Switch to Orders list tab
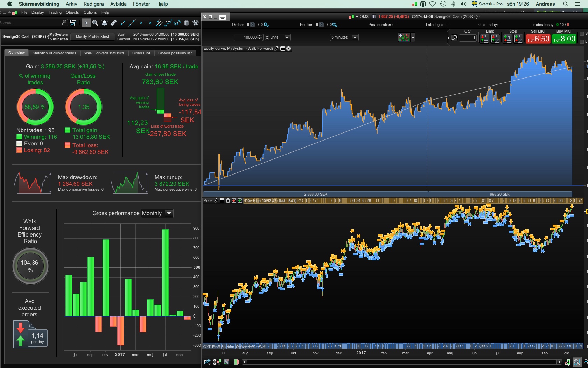588x368 pixels. [x=141, y=53]
